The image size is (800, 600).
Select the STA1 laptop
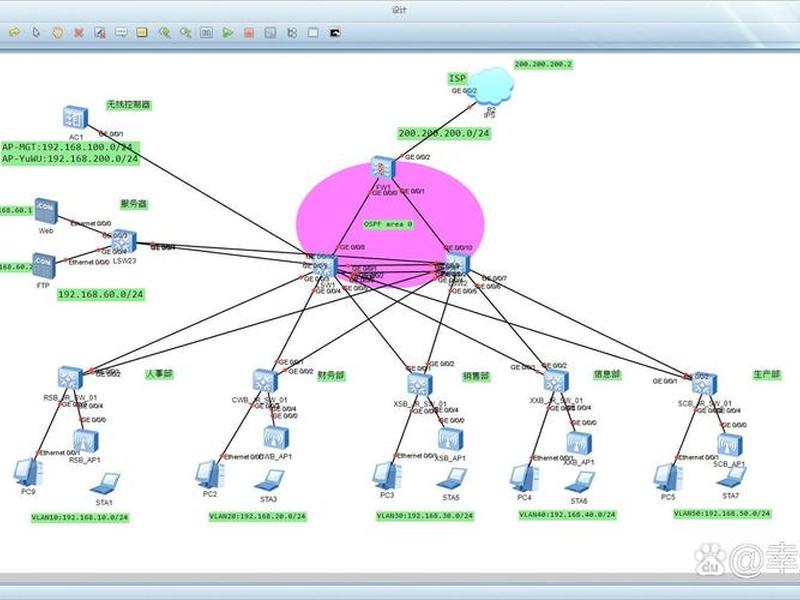tap(105, 484)
